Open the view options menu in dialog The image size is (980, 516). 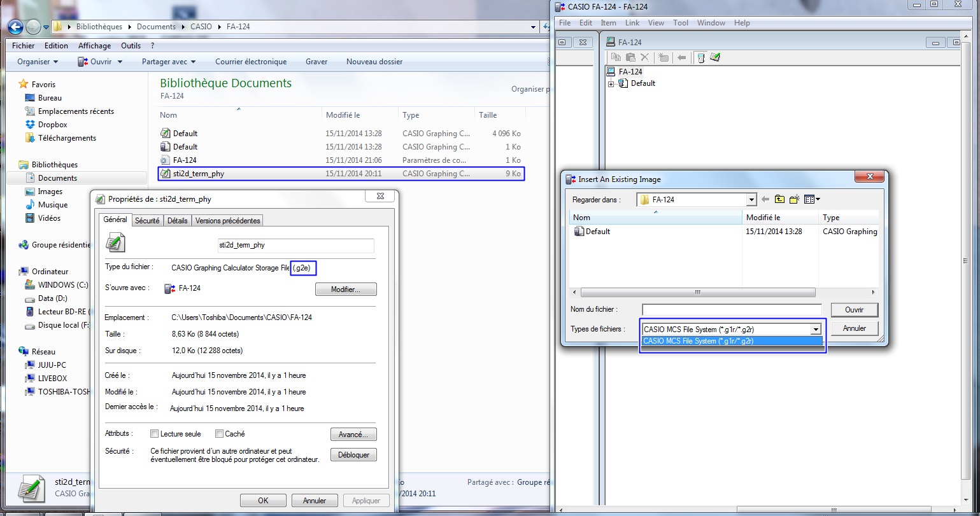[x=812, y=200]
